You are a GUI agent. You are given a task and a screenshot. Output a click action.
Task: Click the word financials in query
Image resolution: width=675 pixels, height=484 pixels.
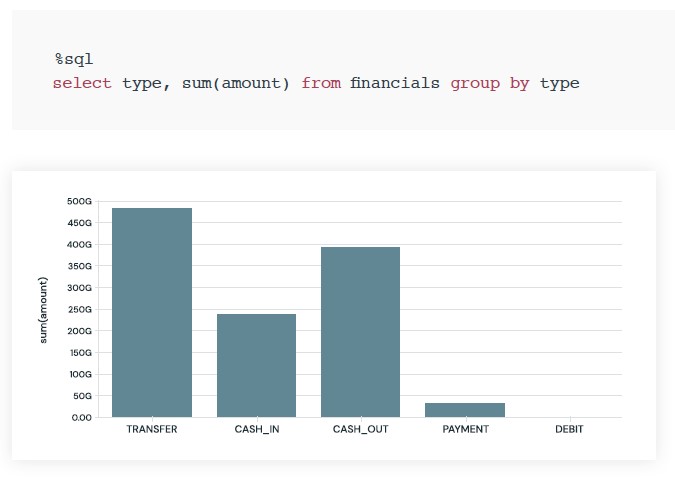(395, 83)
